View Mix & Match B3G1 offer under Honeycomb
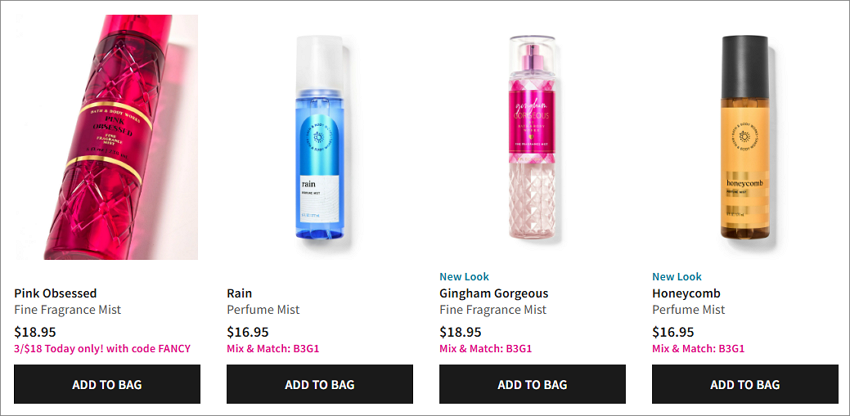Image resolution: width=850 pixels, height=416 pixels. [x=698, y=348]
